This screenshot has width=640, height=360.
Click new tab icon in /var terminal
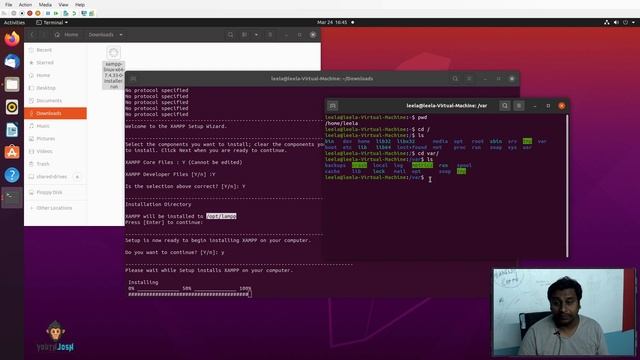point(333,106)
